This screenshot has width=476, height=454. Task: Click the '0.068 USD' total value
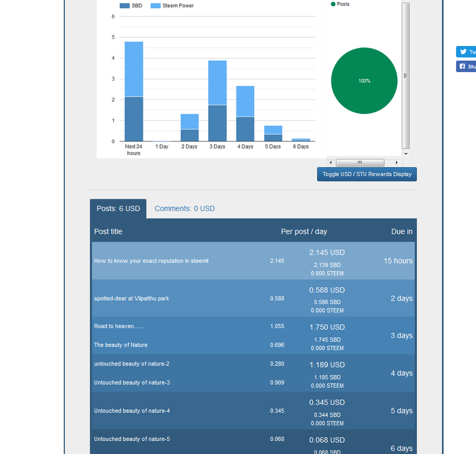point(327,440)
